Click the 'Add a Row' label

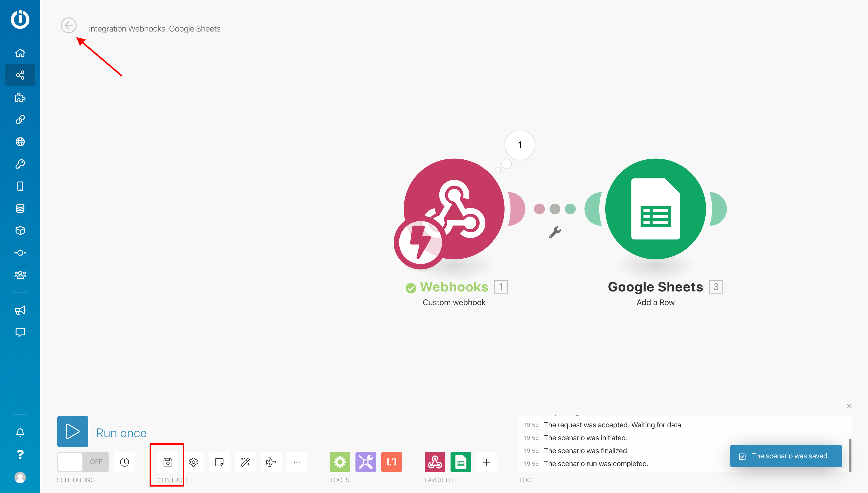point(655,302)
